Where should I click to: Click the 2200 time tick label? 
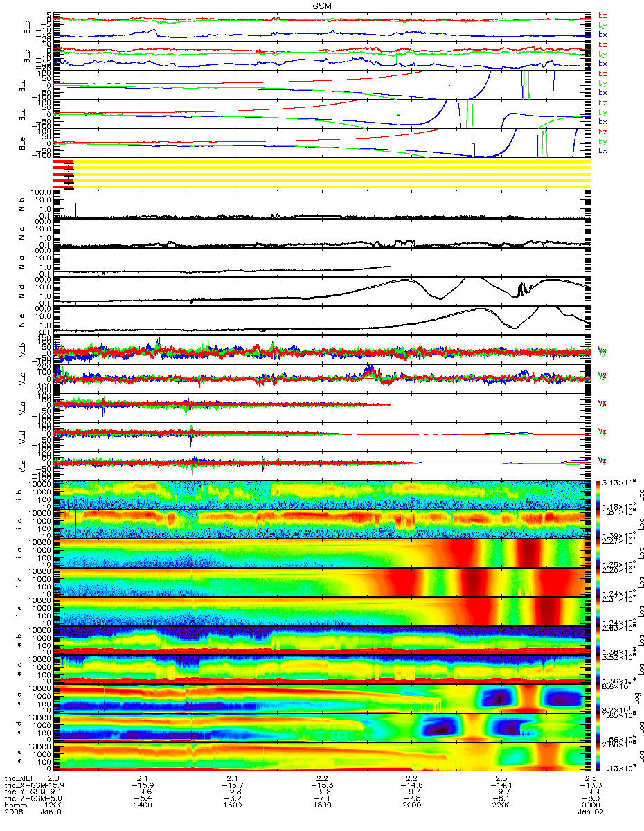tap(501, 806)
